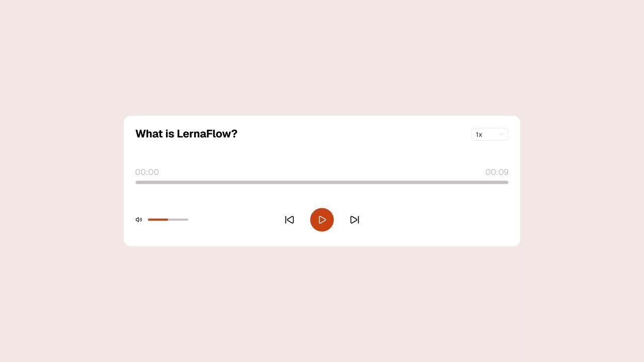This screenshot has height=362, width=644.
Task: Click the title 'What is LernaFlow?'
Action: tap(186, 134)
